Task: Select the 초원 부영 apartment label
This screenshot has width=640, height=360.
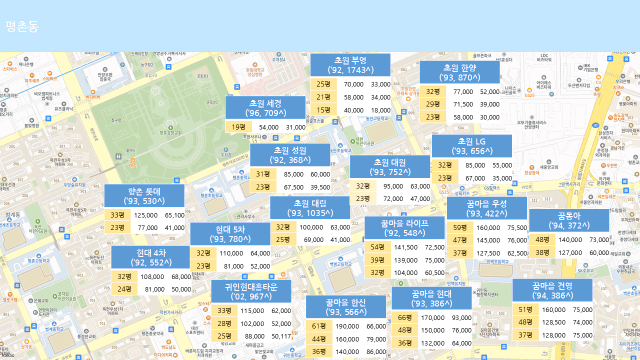Action: coord(350,65)
